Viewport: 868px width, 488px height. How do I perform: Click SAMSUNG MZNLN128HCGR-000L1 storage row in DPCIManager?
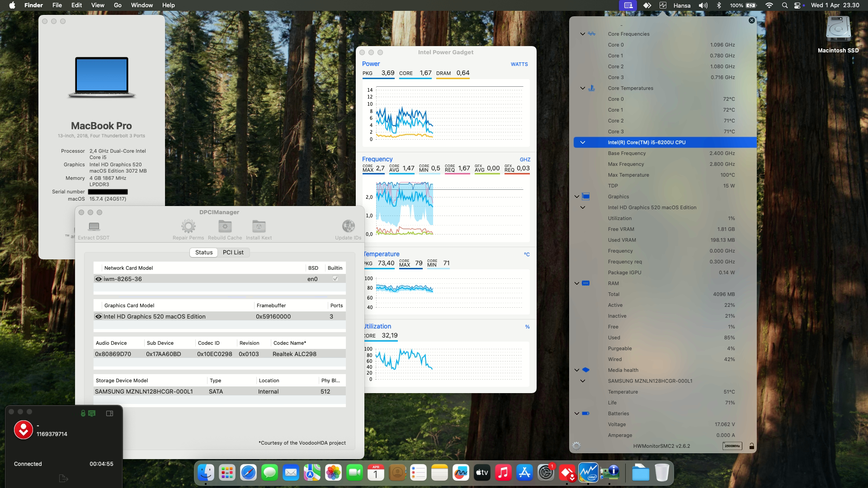pyautogui.click(x=220, y=391)
